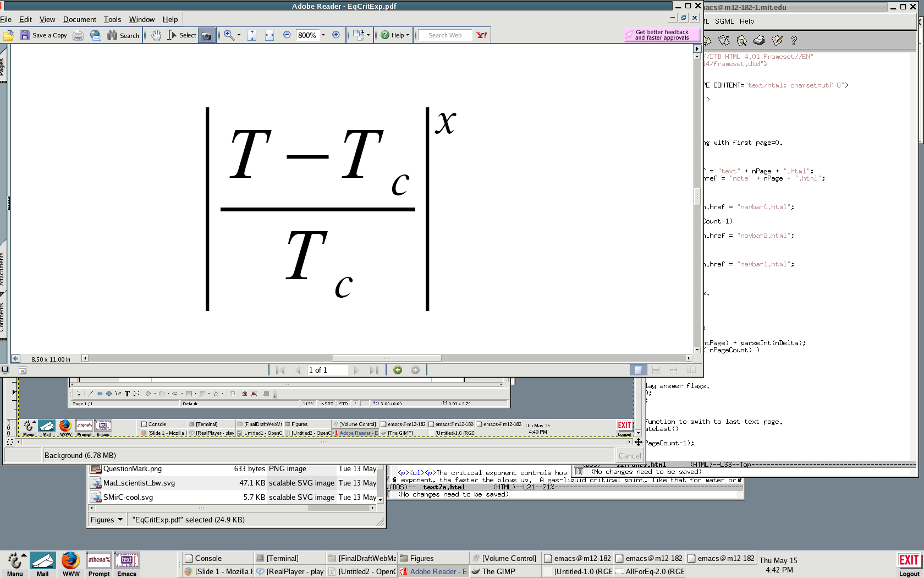Click the page number field '1 of 1'

pyautogui.click(x=327, y=370)
